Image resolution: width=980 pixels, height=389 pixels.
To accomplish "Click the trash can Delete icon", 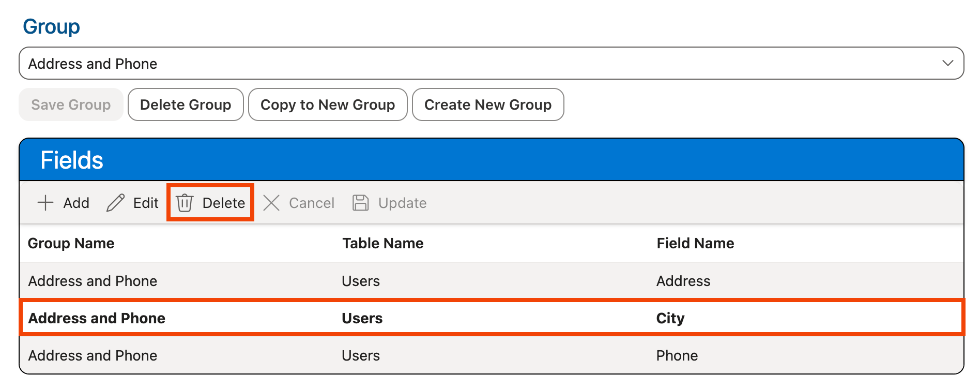I will [x=185, y=203].
